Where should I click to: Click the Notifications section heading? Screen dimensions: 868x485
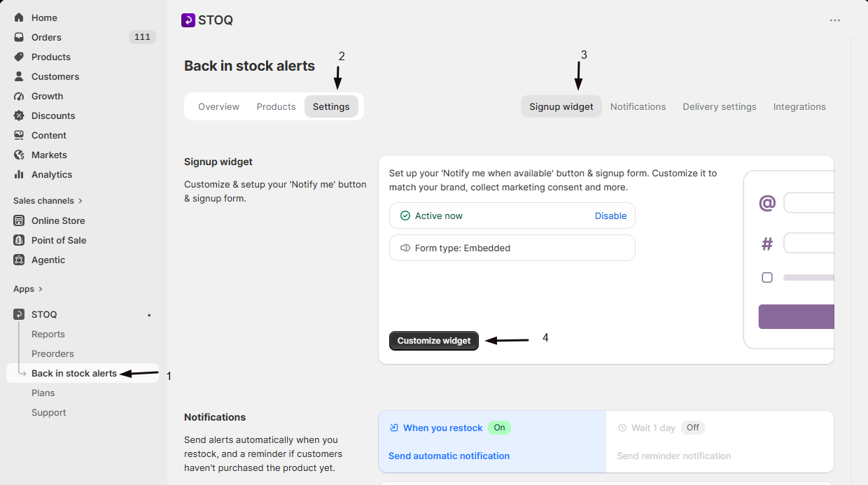[x=215, y=417]
